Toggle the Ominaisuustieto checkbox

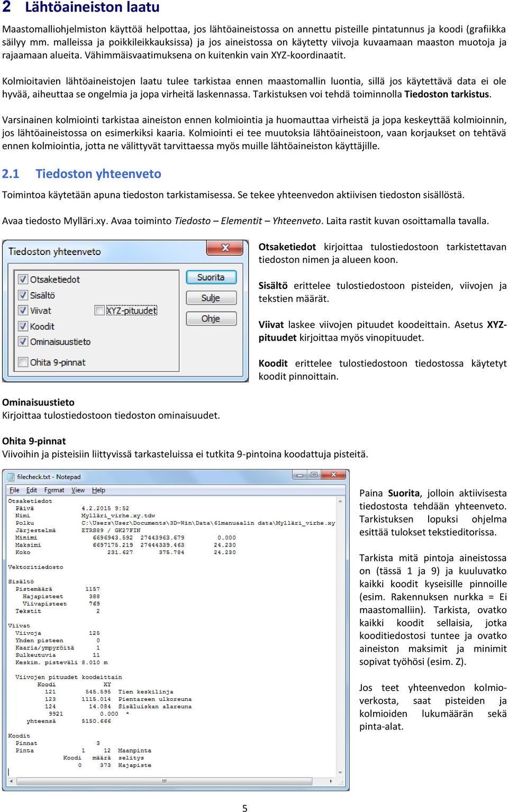point(23,342)
